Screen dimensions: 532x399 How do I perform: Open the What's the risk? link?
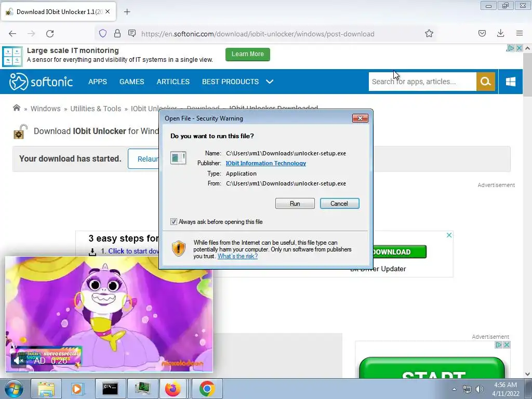coord(237,256)
